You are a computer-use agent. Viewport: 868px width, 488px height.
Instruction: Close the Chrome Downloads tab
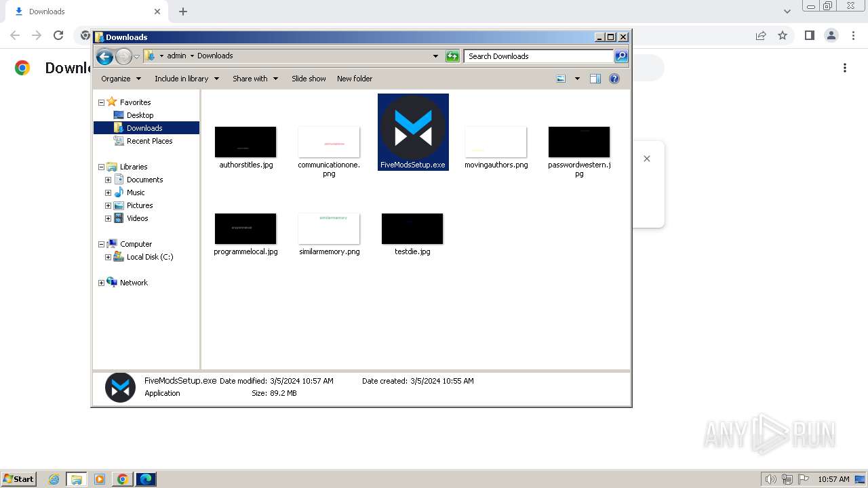point(157,12)
